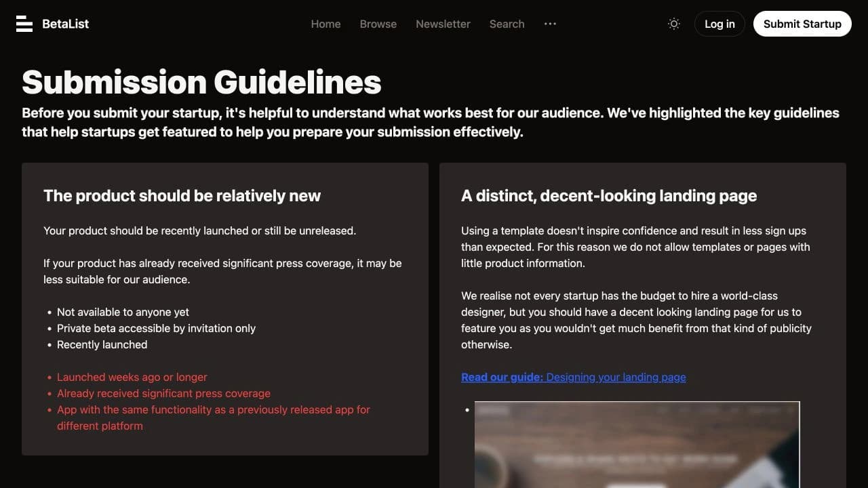Image resolution: width=868 pixels, height=488 pixels.
Task: Click red bullet 'Launched weeks ago or longer'
Action: [132, 377]
